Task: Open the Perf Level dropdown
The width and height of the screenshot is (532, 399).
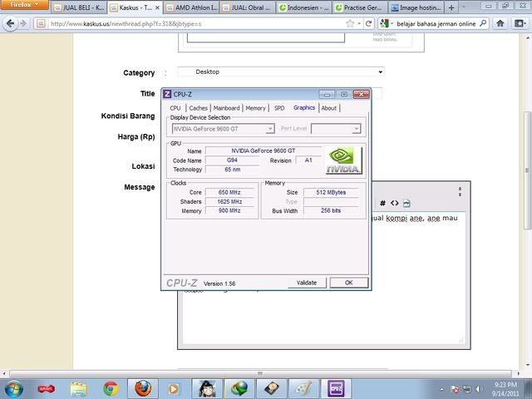Action: pos(336,129)
